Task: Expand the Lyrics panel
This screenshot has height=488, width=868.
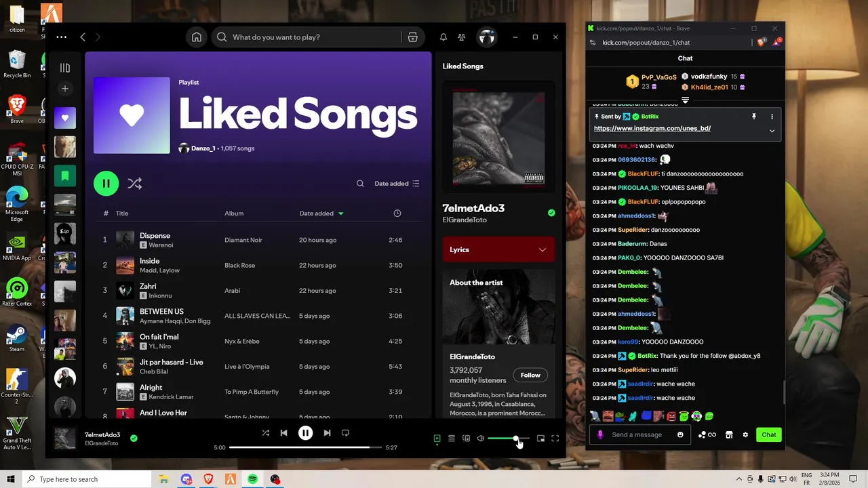Action: (x=498, y=249)
